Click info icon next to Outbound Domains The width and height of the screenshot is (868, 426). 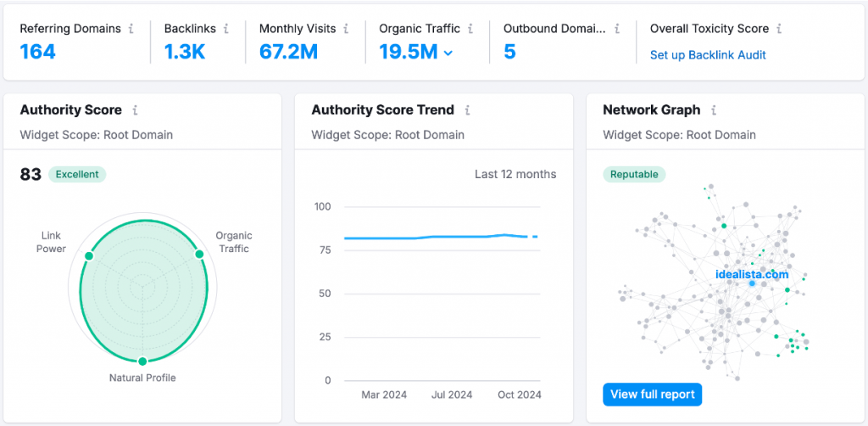point(616,29)
